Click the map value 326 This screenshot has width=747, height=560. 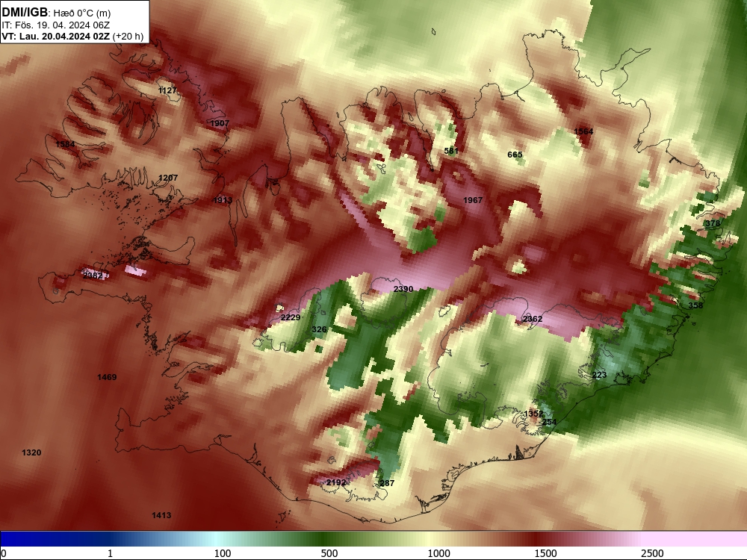pos(319,329)
